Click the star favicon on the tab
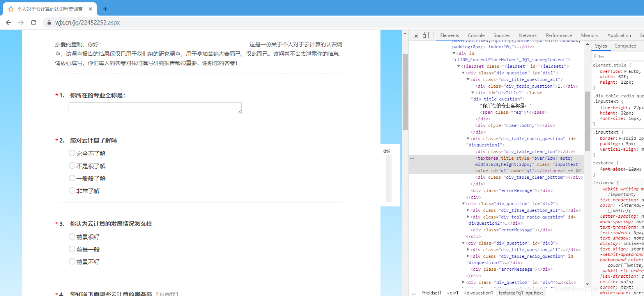The height and width of the screenshot is (296, 644). coord(11,9)
